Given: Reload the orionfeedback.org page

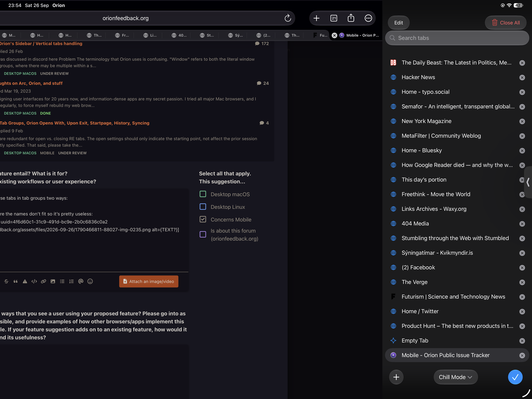Looking at the screenshot, I should pos(288,18).
